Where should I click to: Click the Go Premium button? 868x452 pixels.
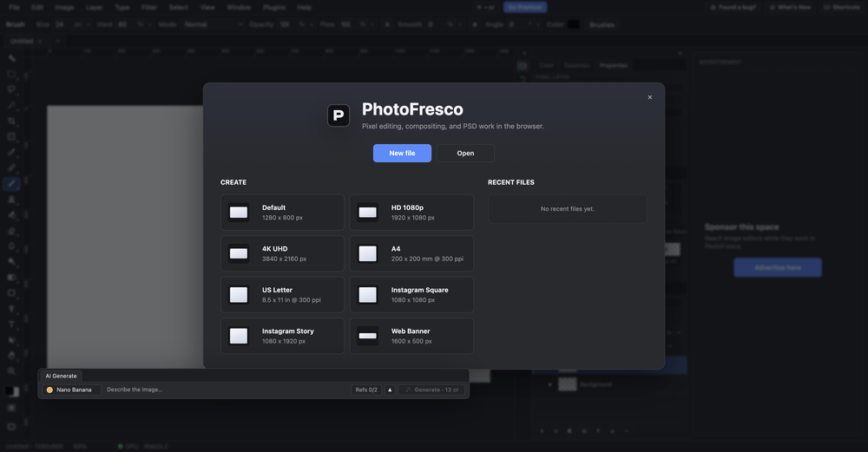pos(525,7)
